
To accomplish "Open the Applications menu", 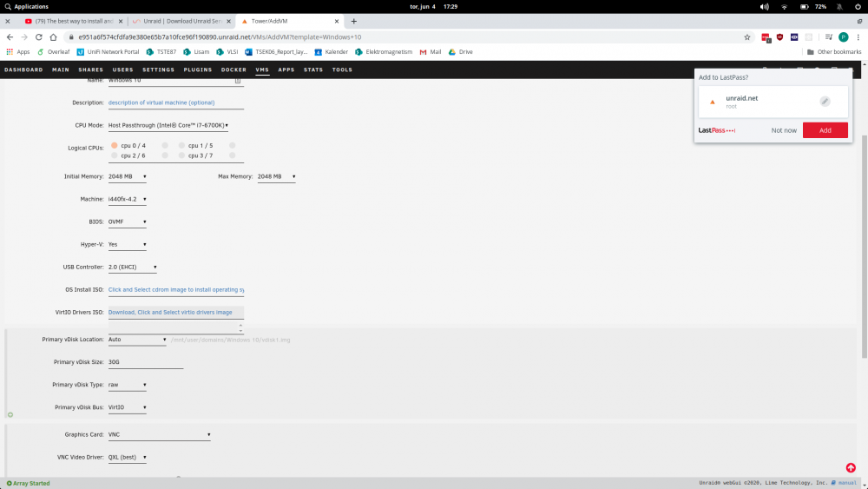I will 27,7.
